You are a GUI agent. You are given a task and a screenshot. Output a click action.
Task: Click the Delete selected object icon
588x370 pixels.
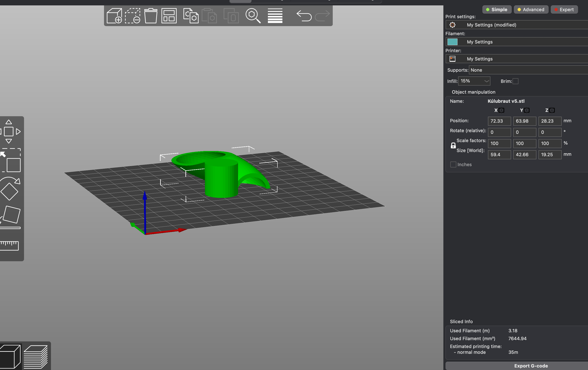pos(133,16)
